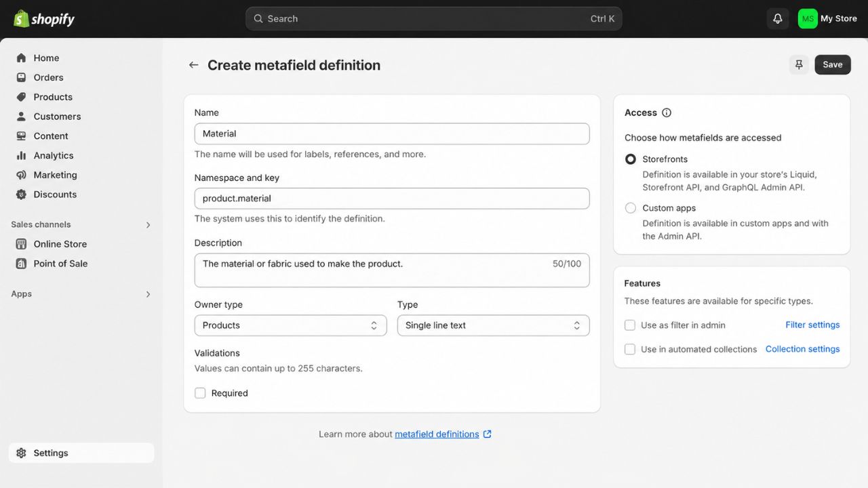Click the Marketing target icon

(21, 175)
